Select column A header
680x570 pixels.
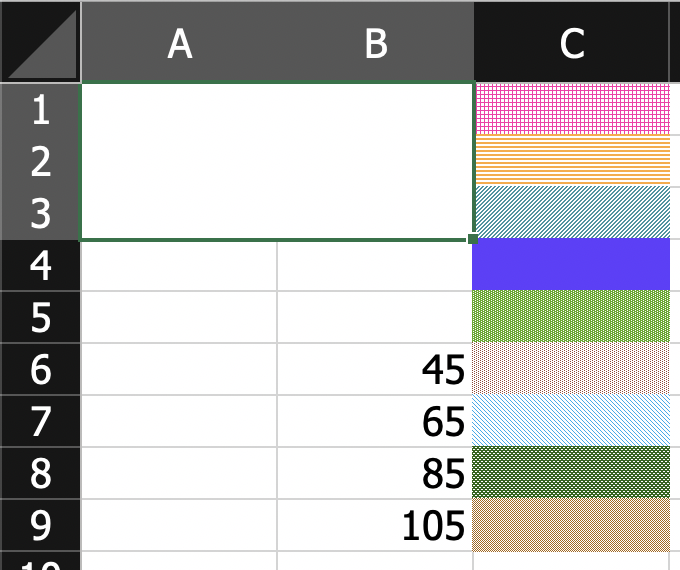pos(179,42)
